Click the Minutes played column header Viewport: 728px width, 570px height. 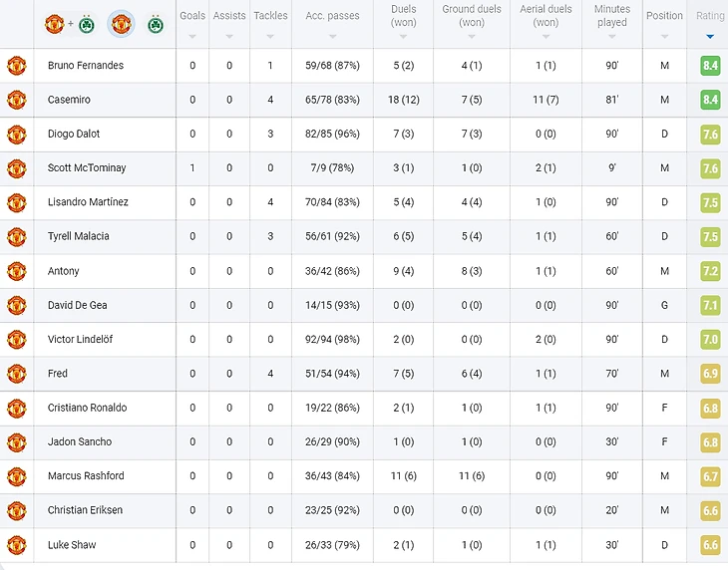pos(612,16)
